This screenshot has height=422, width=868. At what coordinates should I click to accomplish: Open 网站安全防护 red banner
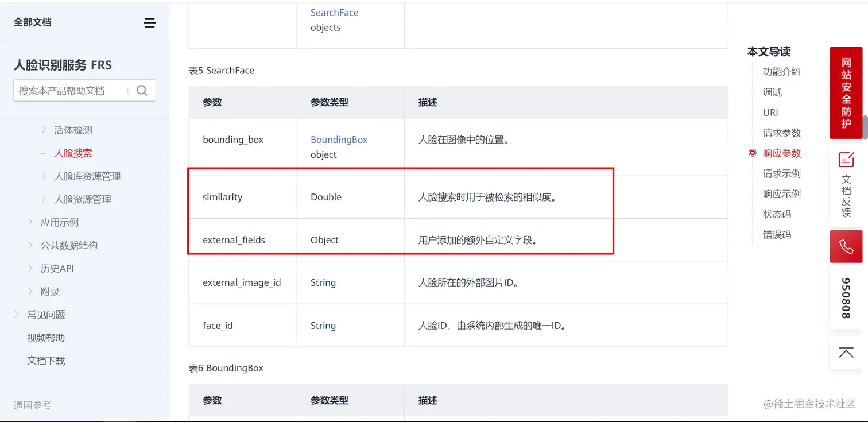[846, 93]
